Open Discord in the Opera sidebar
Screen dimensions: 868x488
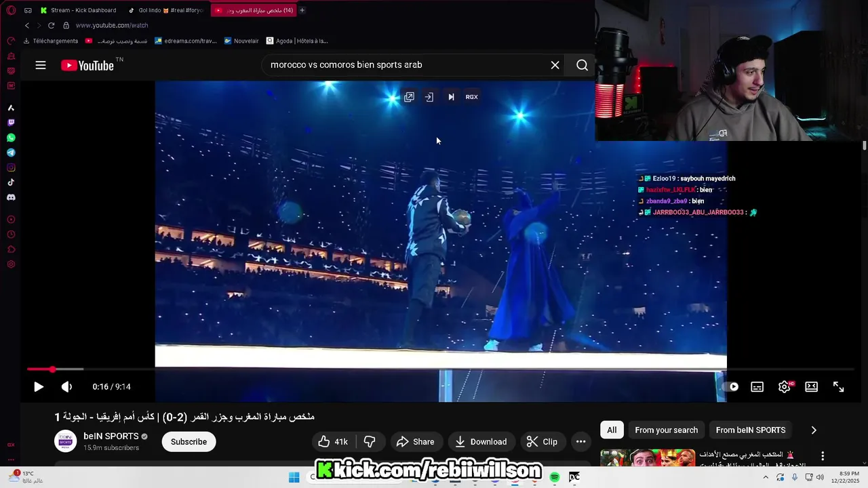coord(11,197)
